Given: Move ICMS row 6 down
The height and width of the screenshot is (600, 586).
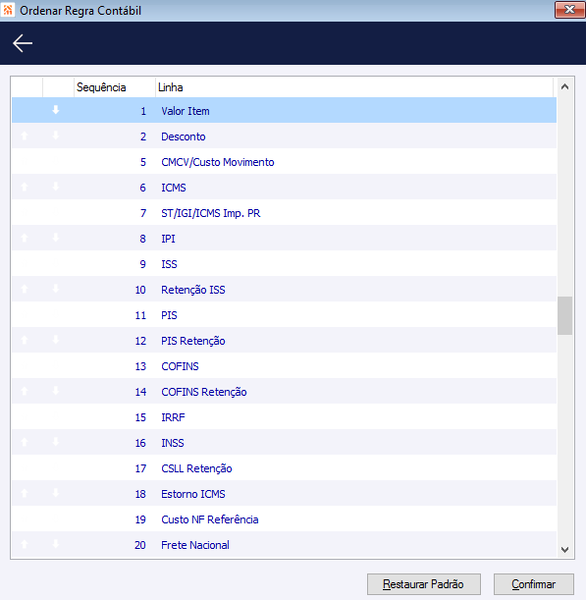Looking at the screenshot, I should (x=56, y=187).
